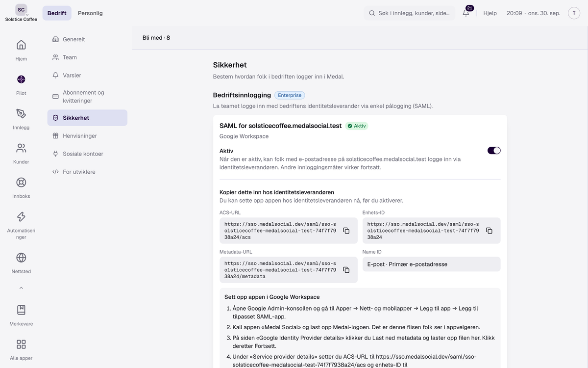The width and height of the screenshot is (588, 368).
Task: Open Innboks in the sidebar
Action: coord(21,187)
